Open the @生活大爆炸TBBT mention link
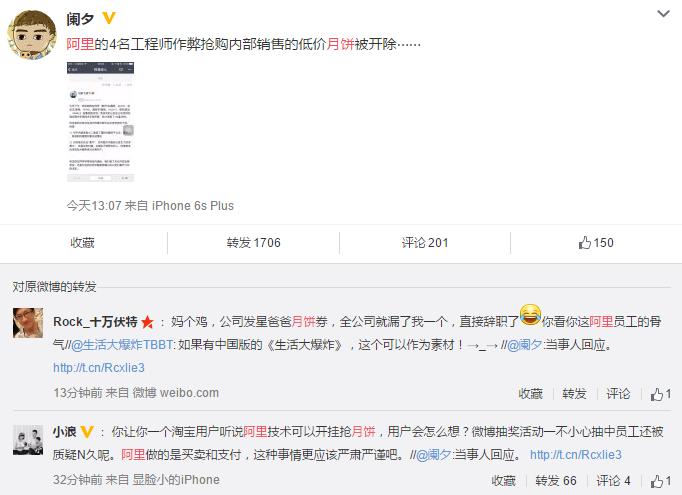Screen dimensions: 682x495 point(122,345)
